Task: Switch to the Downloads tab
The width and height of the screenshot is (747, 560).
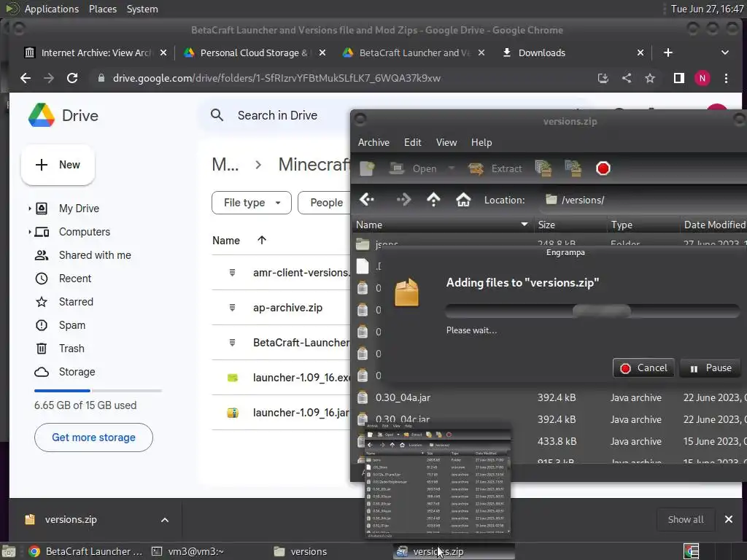Action: point(542,52)
